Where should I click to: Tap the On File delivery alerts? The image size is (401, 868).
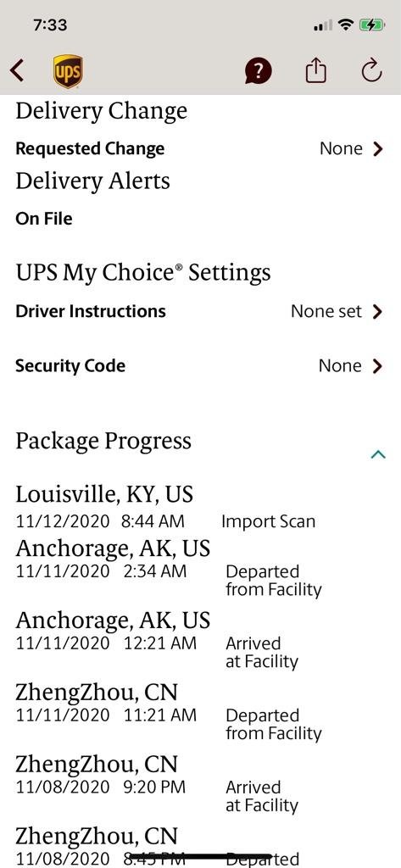point(44,219)
